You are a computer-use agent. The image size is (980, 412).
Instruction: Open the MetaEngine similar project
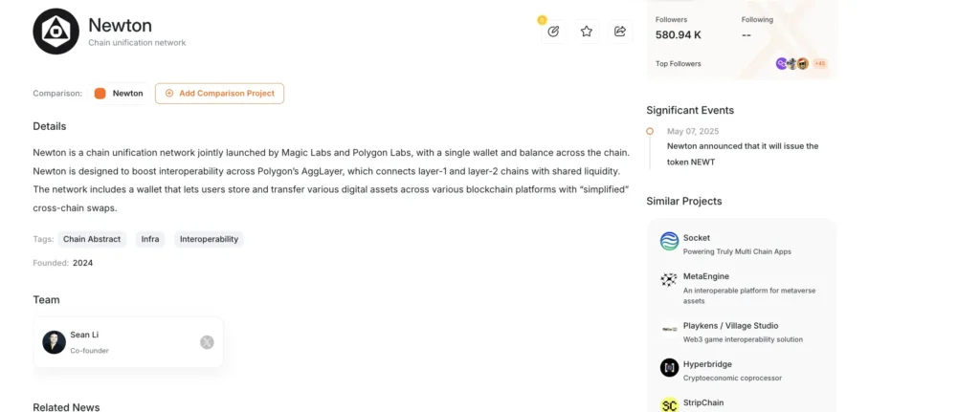(706, 276)
